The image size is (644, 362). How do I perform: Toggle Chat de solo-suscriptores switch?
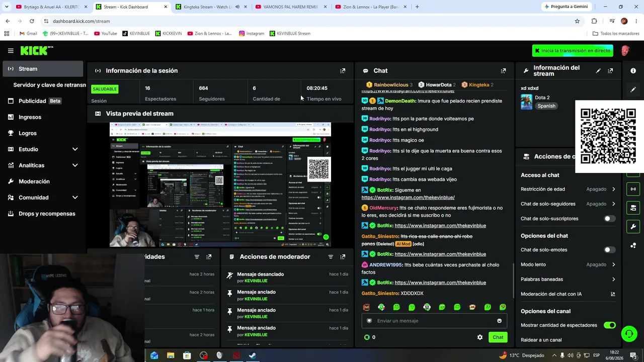click(x=610, y=219)
